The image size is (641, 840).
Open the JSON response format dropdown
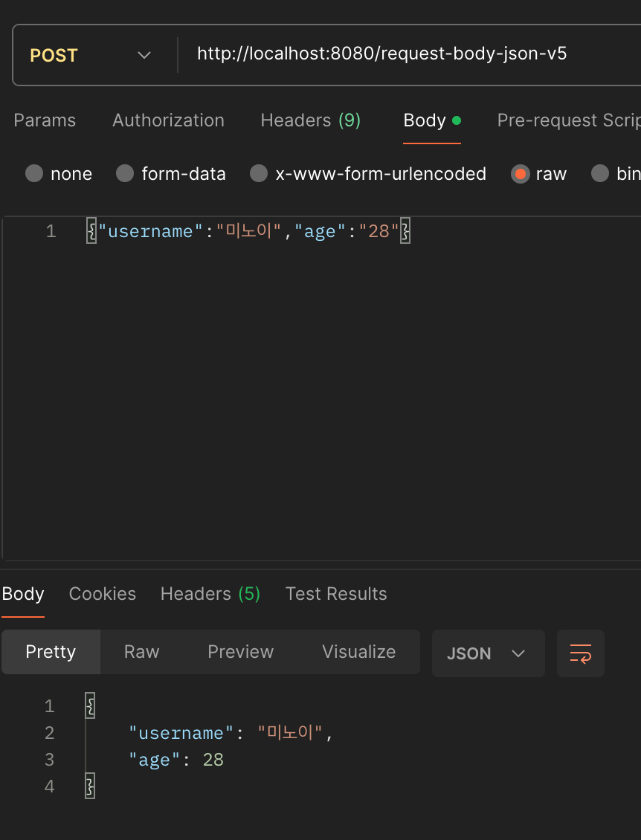489,653
